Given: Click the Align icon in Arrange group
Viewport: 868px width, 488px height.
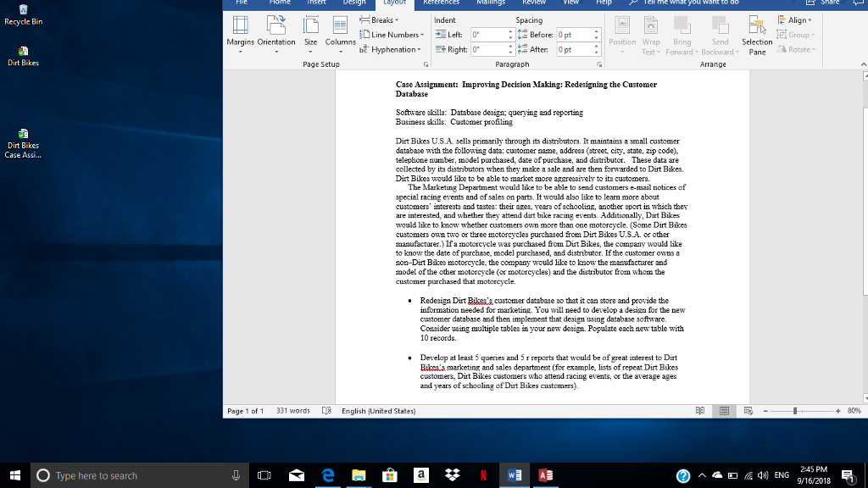Looking at the screenshot, I should (797, 20).
